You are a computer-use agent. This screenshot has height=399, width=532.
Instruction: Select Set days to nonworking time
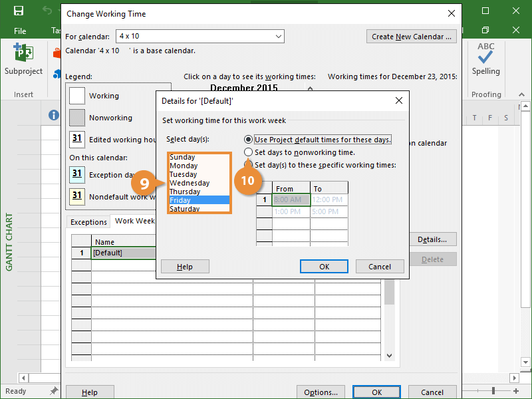coord(249,152)
